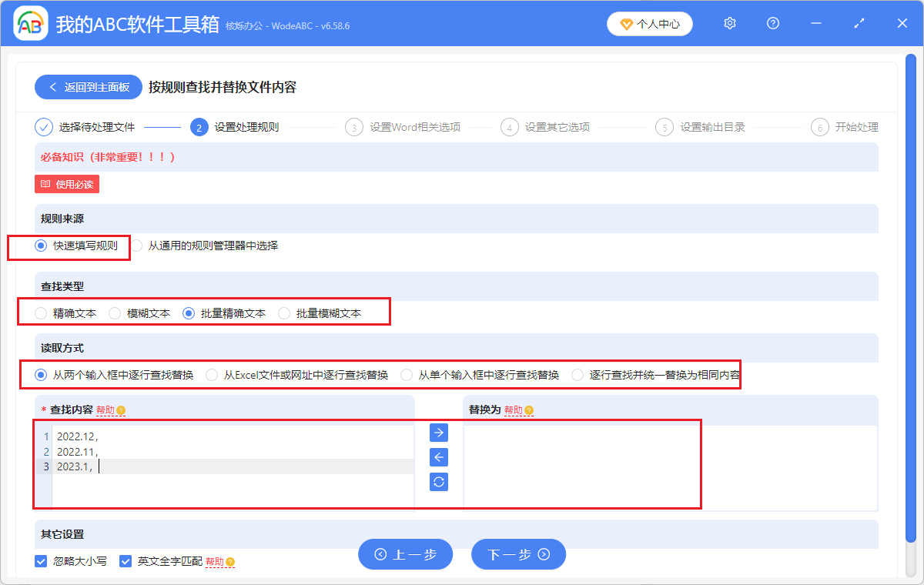924x585 pixels.
Task: Disable the 英文全字匹配 checkbox
Action: (126, 561)
